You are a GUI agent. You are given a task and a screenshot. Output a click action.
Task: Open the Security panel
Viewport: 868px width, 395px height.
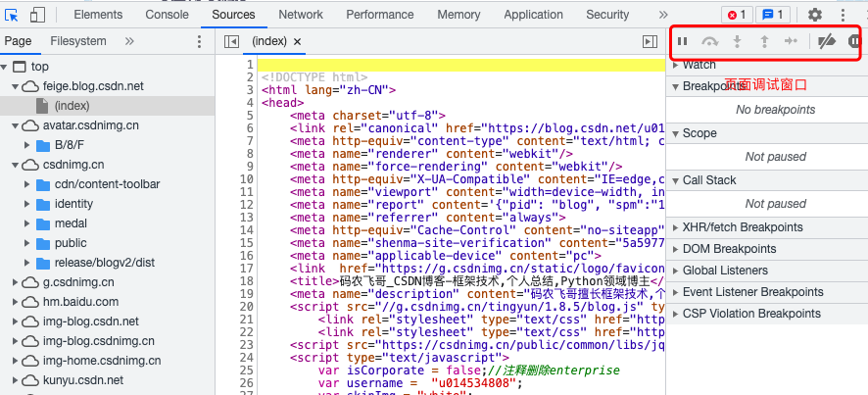pyautogui.click(x=607, y=15)
